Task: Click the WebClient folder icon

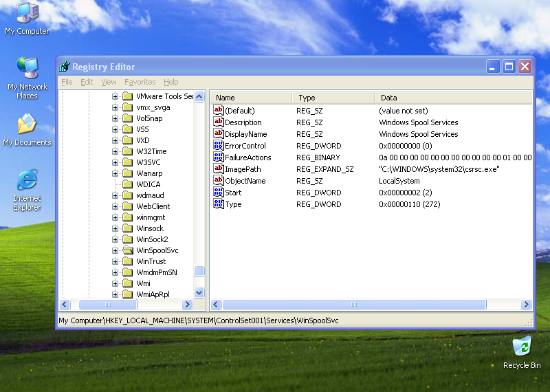Action: point(128,206)
